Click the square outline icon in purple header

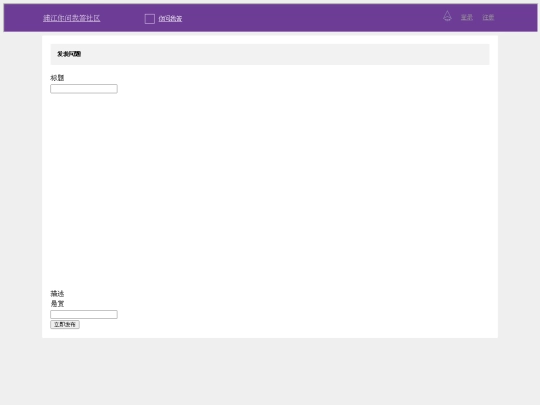[x=149, y=19]
